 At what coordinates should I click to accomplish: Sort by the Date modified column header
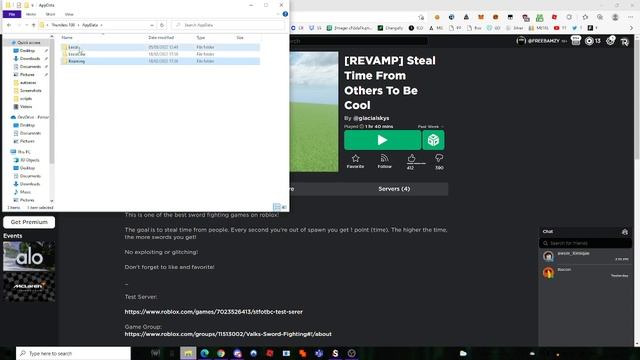(x=161, y=38)
